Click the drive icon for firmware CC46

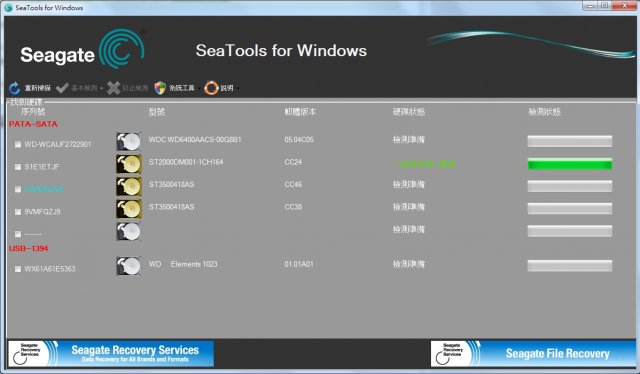tap(129, 187)
